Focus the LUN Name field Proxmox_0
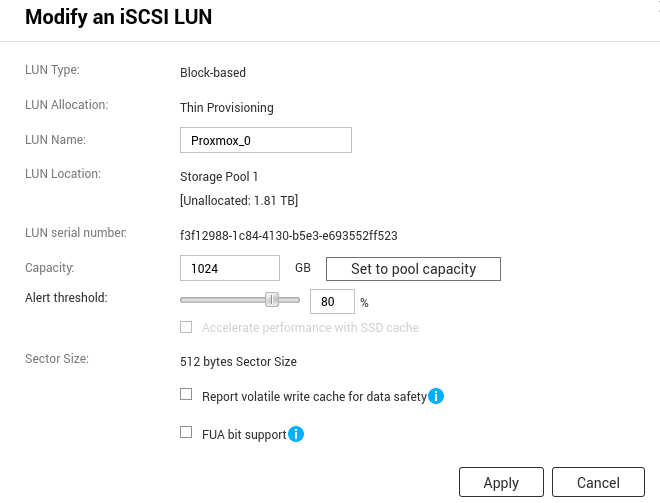660x503 pixels. (266, 140)
